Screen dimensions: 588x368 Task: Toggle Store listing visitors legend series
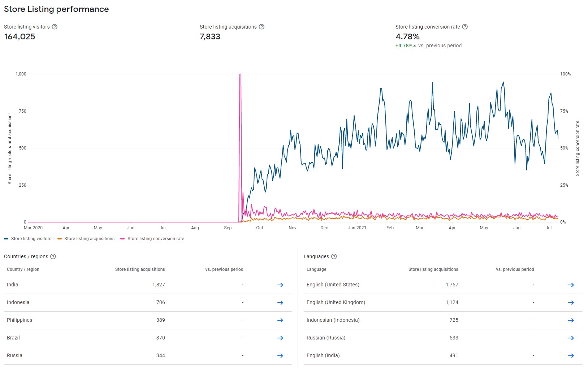[28, 239]
